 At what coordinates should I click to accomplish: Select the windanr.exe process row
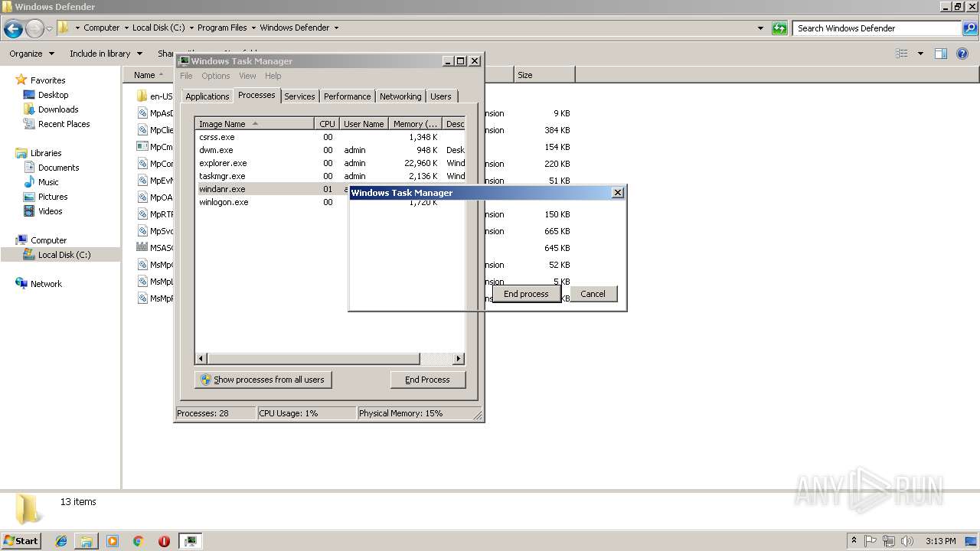273,189
